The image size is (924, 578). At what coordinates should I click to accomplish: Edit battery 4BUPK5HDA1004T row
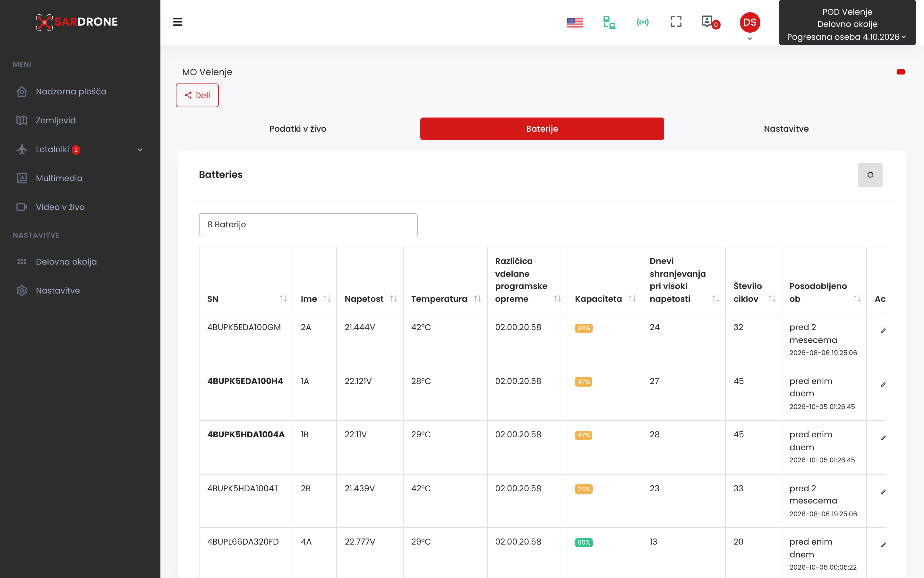(x=883, y=492)
